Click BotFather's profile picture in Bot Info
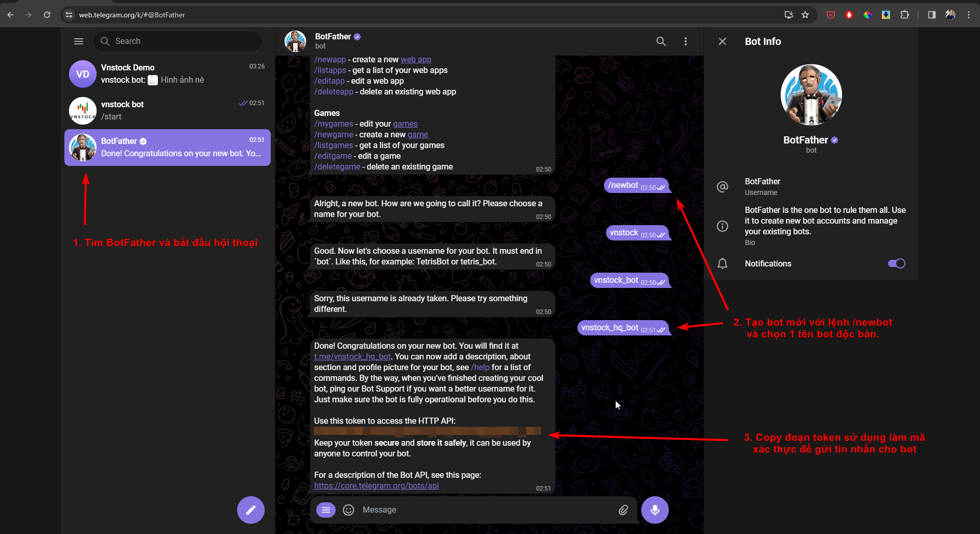 click(811, 94)
